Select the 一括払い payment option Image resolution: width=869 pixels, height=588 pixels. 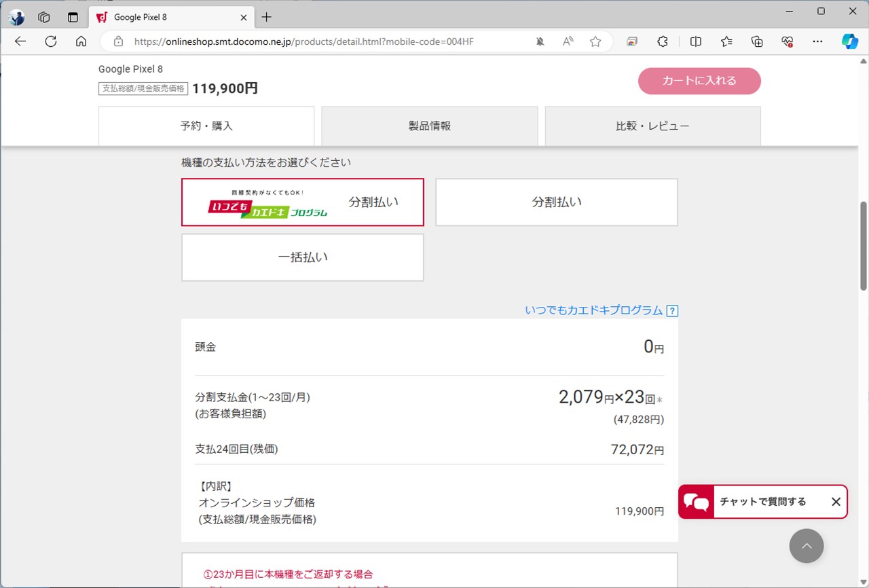(x=303, y=257)
